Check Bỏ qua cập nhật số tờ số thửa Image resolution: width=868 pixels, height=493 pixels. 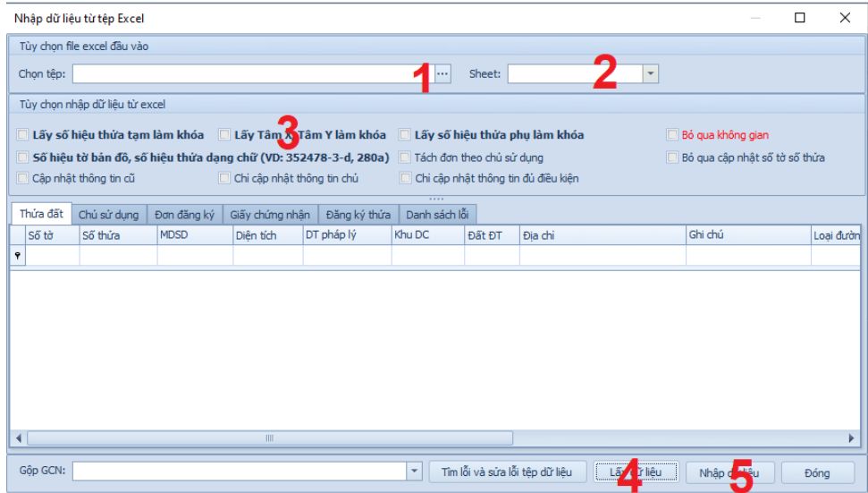tap(672, 157)
